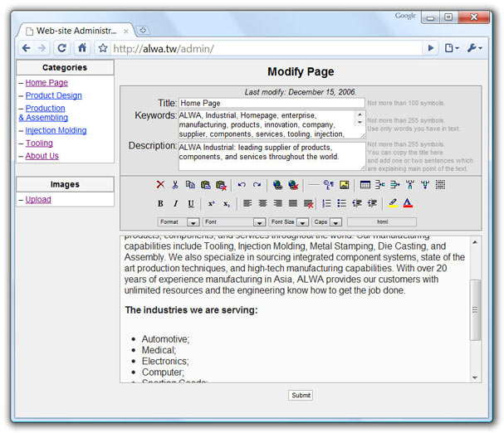
Task: Insert a hyperlink with the globe icon
Action: tap(277, 185)
